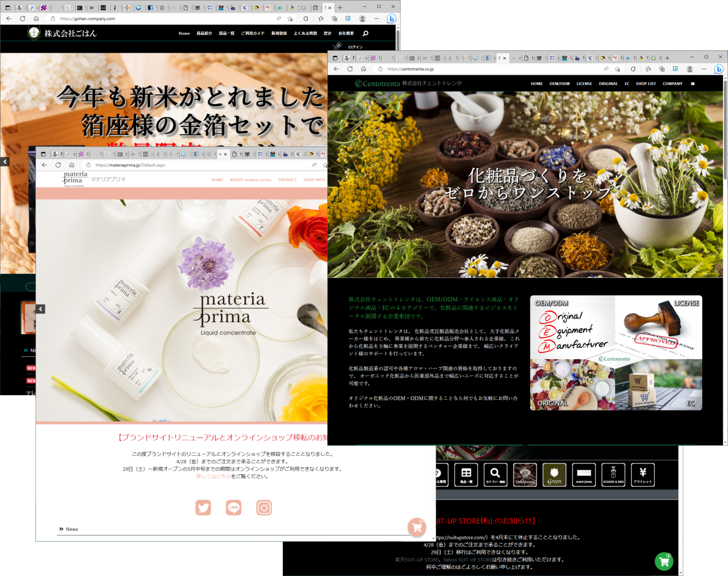Click the ログイン link

[x=355, y=47]
